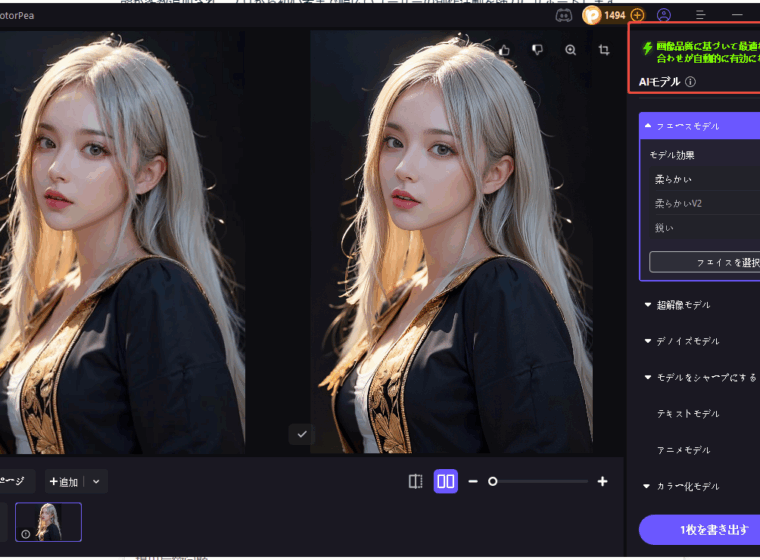Zoom out with the minus button

click(473, 481)
